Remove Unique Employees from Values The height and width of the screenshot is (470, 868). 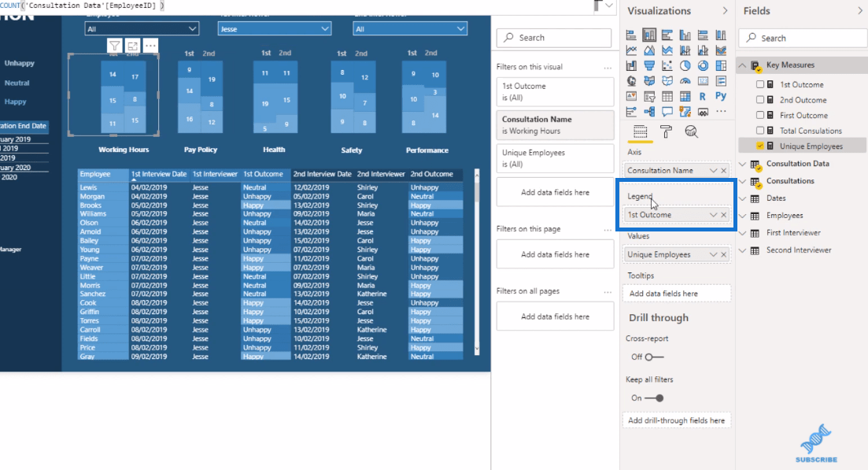coord(723,254)
